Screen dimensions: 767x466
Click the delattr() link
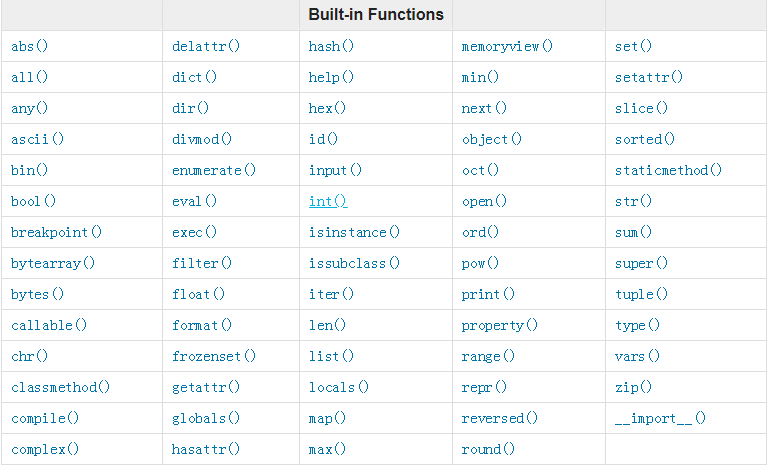[x=206, y=46]
